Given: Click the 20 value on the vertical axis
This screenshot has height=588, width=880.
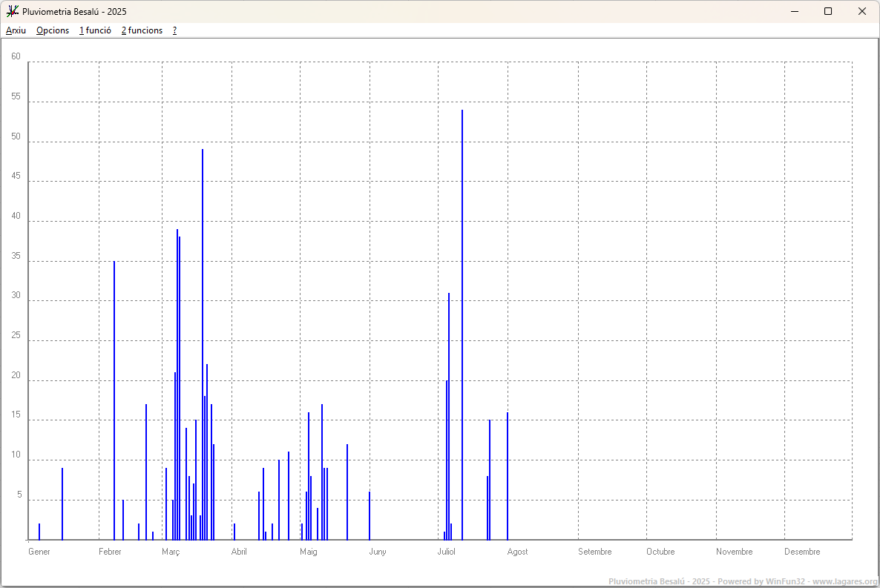Looking at the screenshot, I should point(16,375).
